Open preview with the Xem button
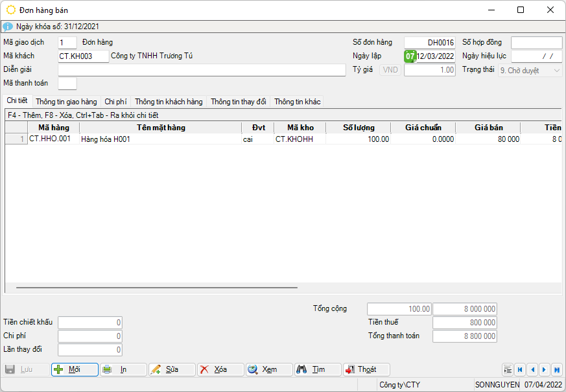Image resolution: width=566 pixels, height=392 pixels. [x=269, y=369]
